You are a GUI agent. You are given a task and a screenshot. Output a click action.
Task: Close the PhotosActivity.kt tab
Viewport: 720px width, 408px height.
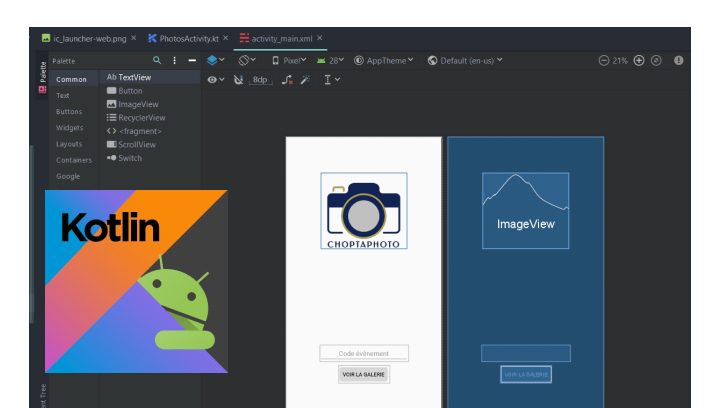[x=225, y=38]
